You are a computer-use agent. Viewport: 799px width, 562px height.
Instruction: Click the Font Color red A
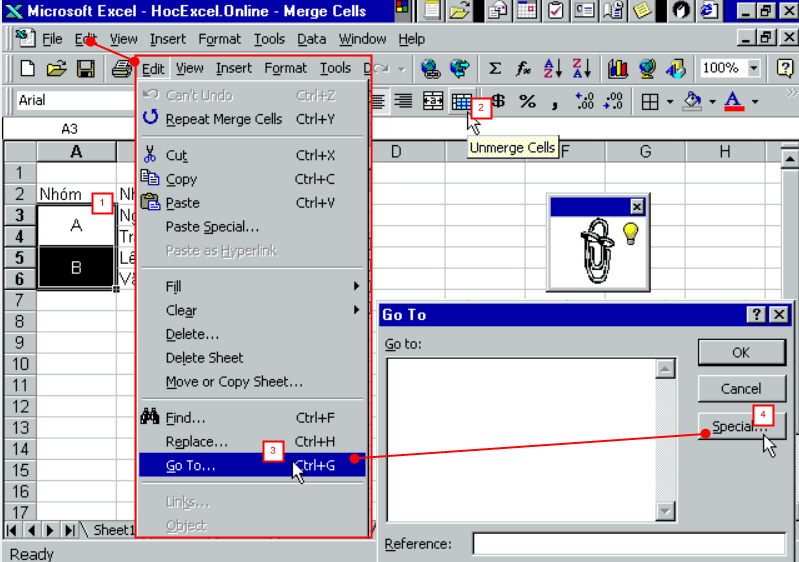point(734,101)
